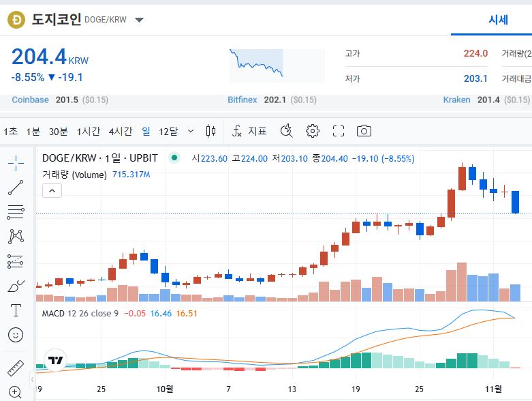Screen dimensions: 532x401
Task: Select the 4시간 interval
Action: (121, 132)
